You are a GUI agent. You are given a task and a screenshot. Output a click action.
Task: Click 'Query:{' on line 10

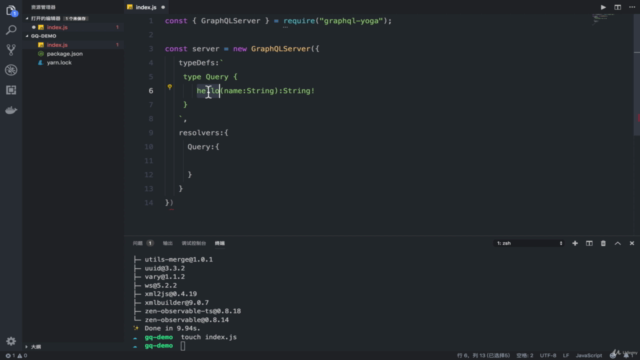203,147
